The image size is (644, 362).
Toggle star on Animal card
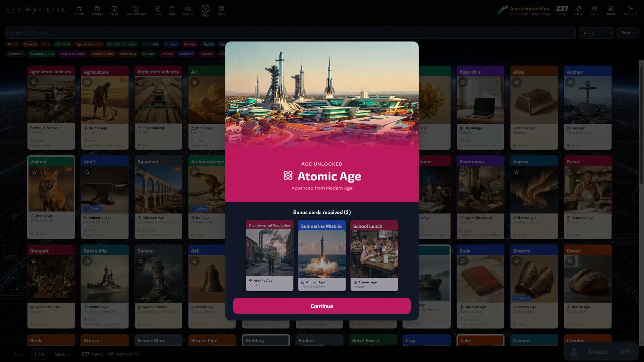pos(34,172)
